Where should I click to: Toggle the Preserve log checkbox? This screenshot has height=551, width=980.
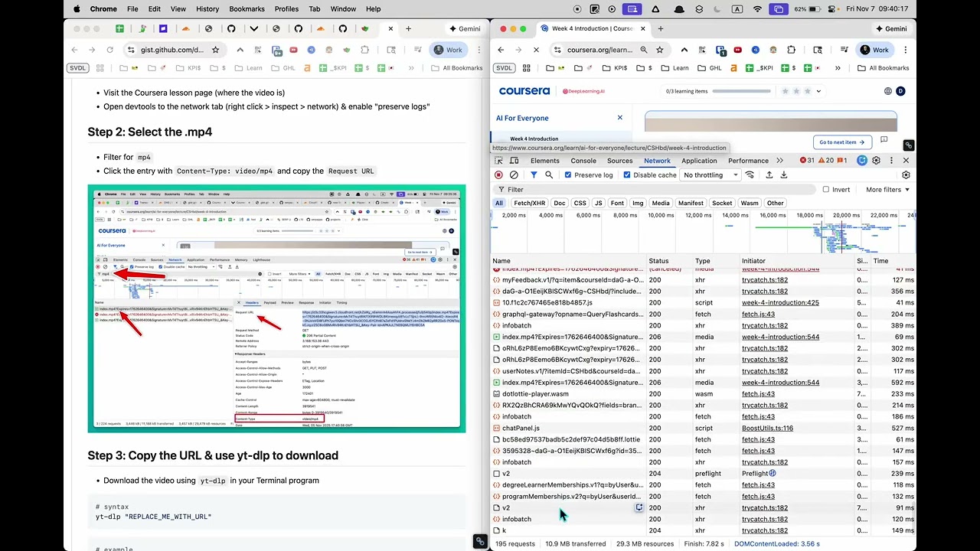(568, 175)
